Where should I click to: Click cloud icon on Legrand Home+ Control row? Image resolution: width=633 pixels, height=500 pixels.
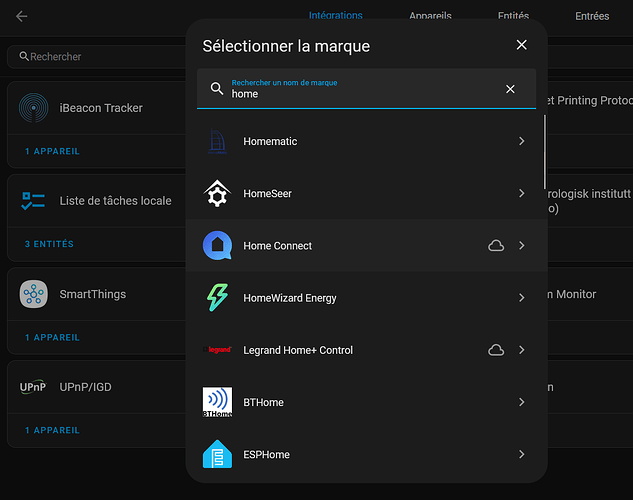496,350
